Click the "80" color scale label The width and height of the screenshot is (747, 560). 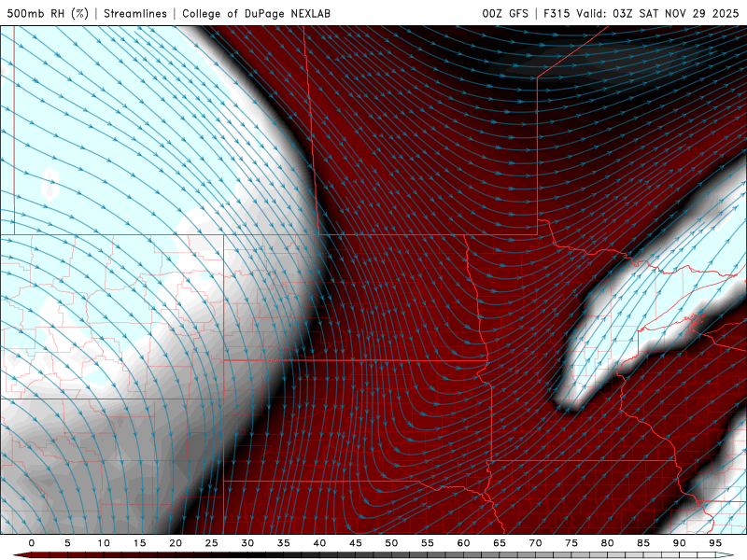click(607, 543)
